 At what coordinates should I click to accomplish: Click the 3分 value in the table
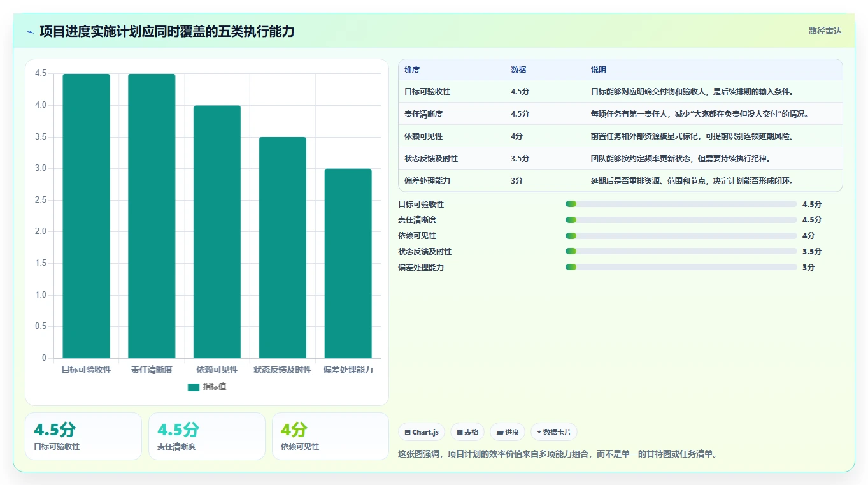(x=517, y=181)
